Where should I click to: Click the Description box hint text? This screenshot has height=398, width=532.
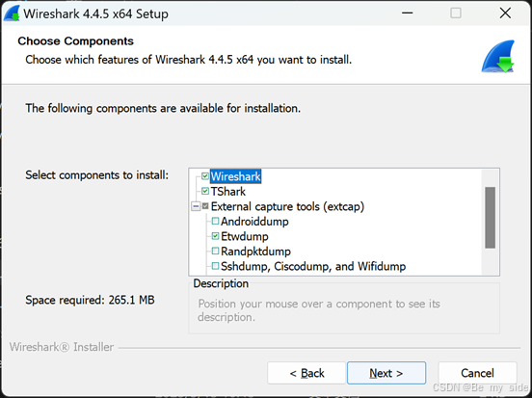tap(319, 310)
